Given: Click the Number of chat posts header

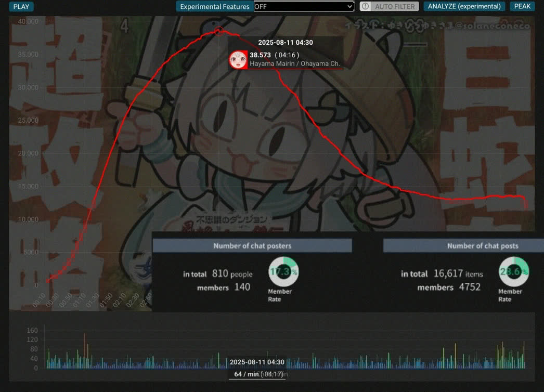Looking at the screenshot, I should click(x=482, y=245).
